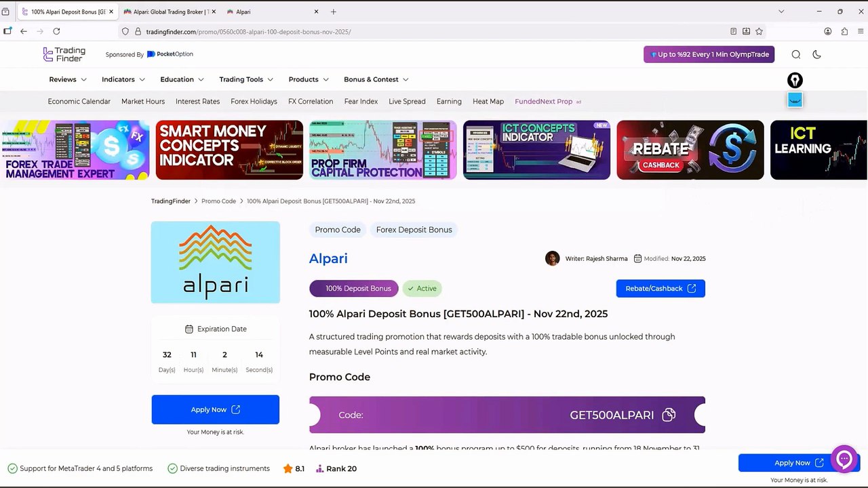Open the extensions puzzle-piece icon
Viewport: 868px width, 488px height.
844,31
